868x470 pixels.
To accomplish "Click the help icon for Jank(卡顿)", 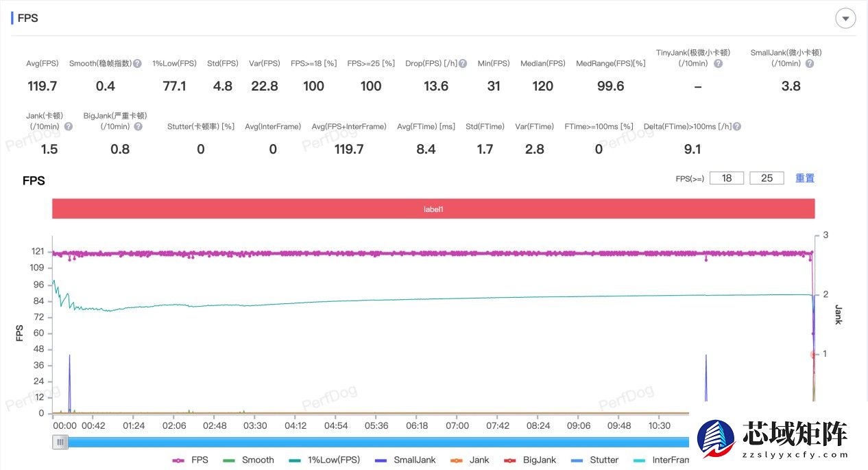I will click(x=69, y=127).
